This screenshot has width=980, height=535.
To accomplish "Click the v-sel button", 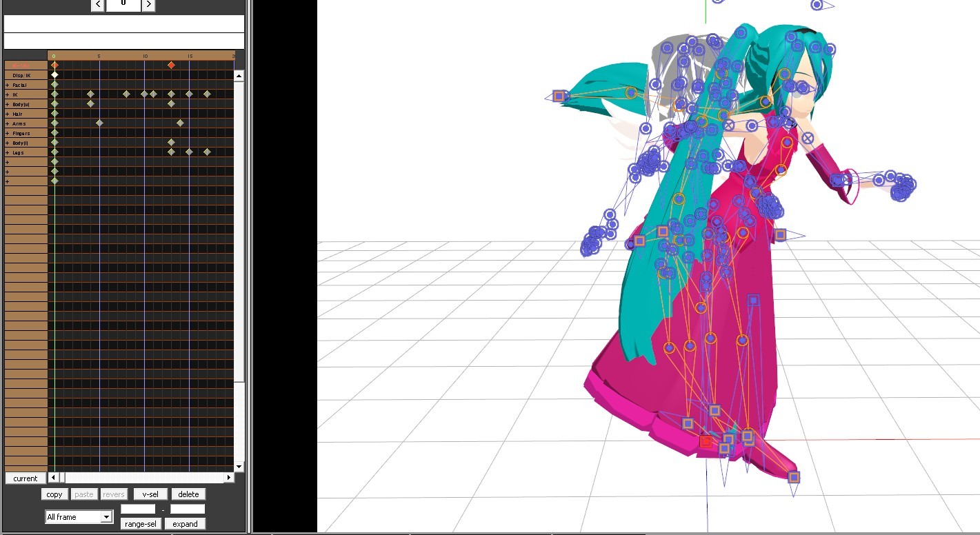I will (150, 494).
